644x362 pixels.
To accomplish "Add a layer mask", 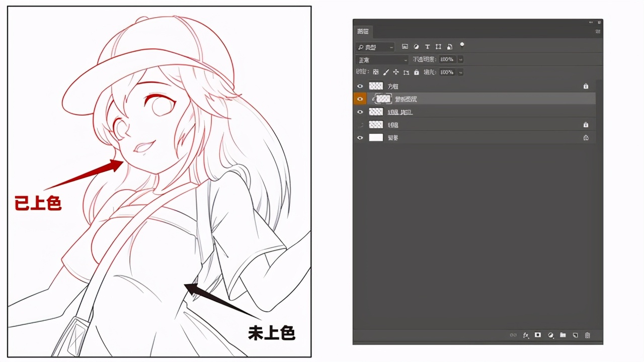I will 538,335.
